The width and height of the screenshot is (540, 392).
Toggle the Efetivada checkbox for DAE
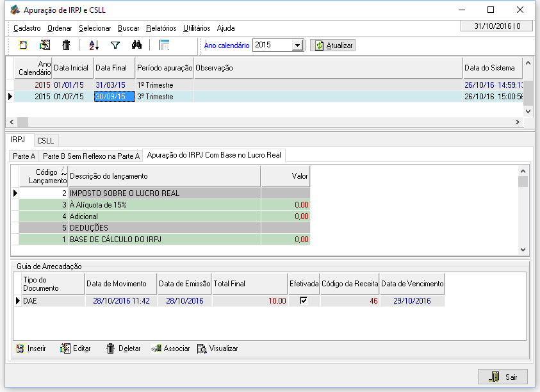click(x=304, y=300)
